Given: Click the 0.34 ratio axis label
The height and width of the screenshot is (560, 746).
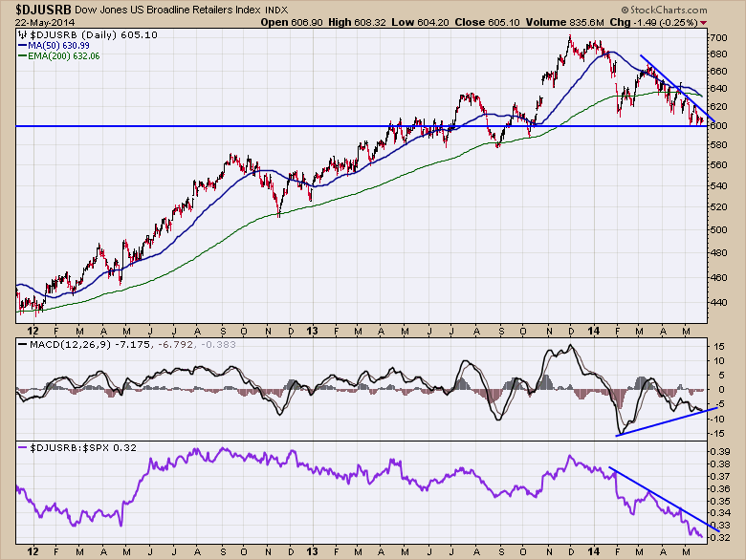Looking at the screenshot, I should (x=720, y=513).
